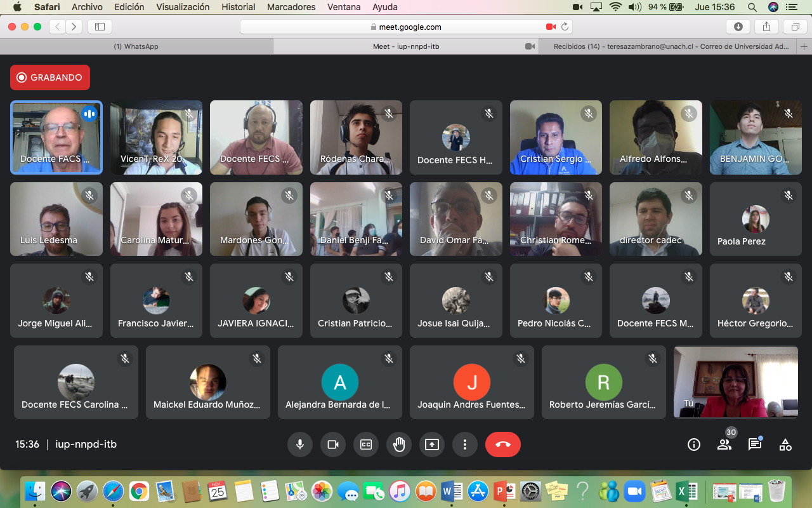Switch to the WhatsApp tab

(x=136, y=46)
